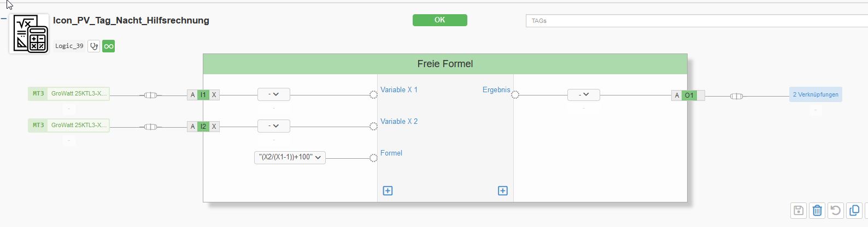Click the green OK status button
868x227 pixels.
pos(439,20)
